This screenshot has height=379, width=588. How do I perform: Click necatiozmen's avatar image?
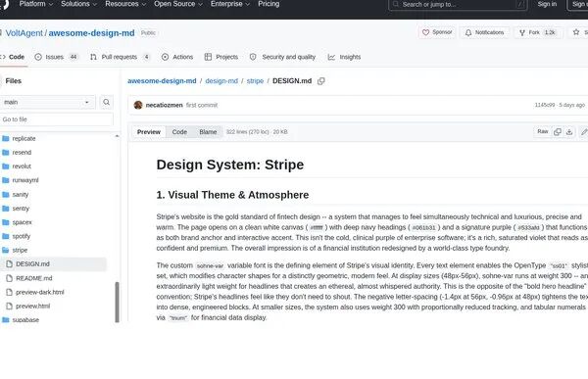pos(138,105)
